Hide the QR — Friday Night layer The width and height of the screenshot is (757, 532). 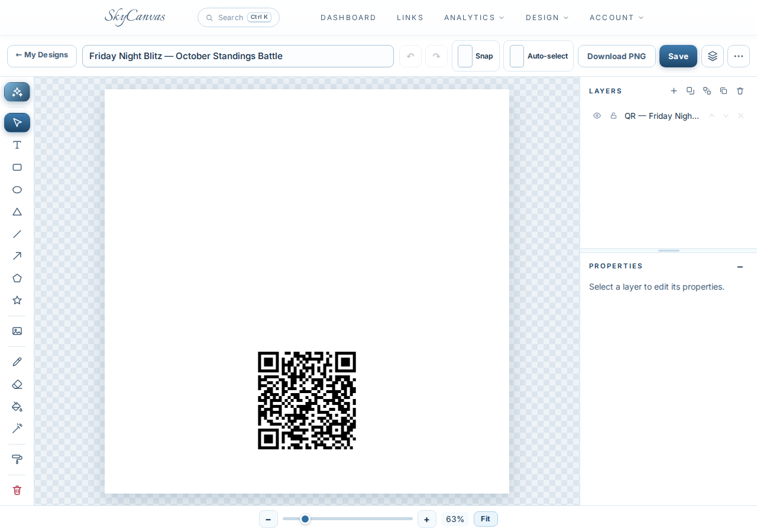point(597,116)
